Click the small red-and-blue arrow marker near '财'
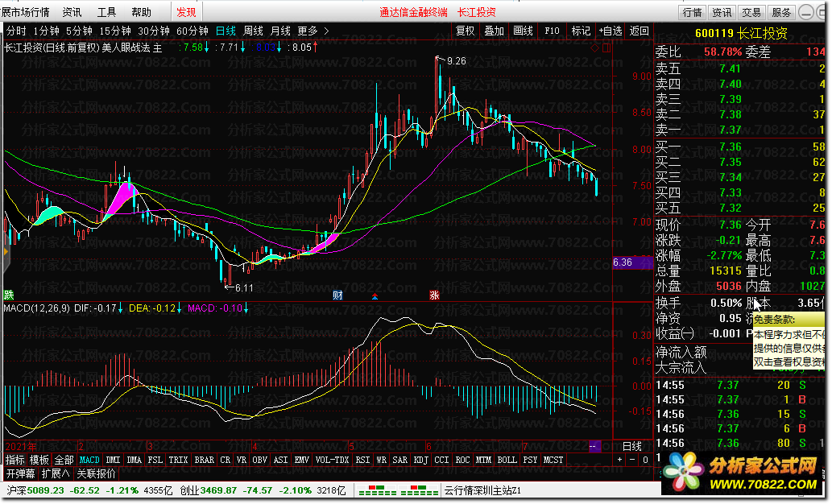Viewport: 832px width, 504px height. point(375,296)
